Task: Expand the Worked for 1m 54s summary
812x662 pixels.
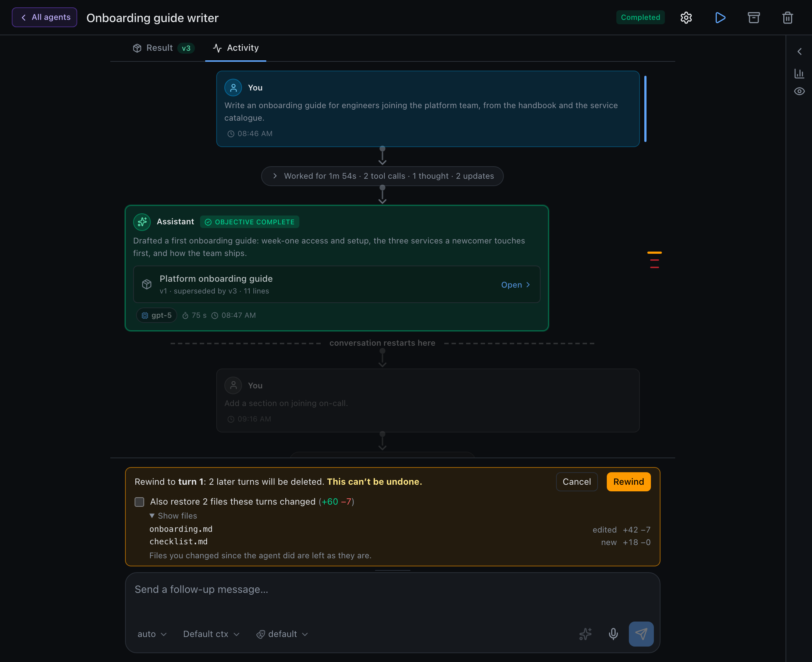Action: (382, 176)
